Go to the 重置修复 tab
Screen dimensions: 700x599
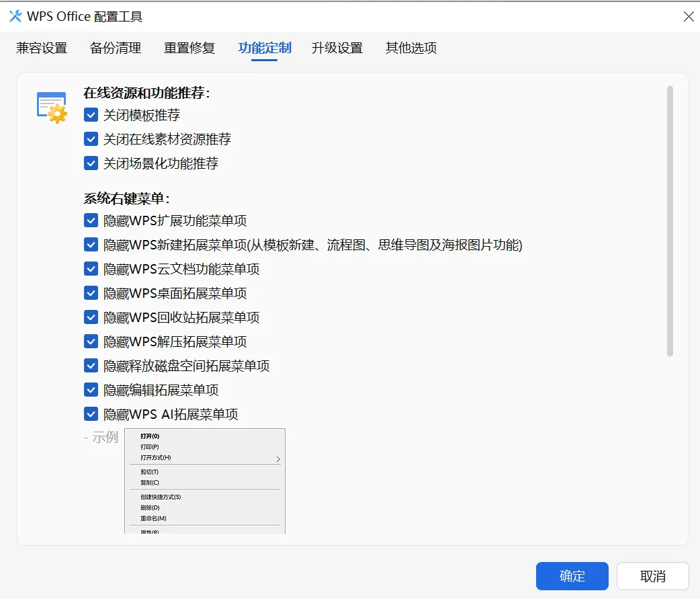(x=189, y=48)
